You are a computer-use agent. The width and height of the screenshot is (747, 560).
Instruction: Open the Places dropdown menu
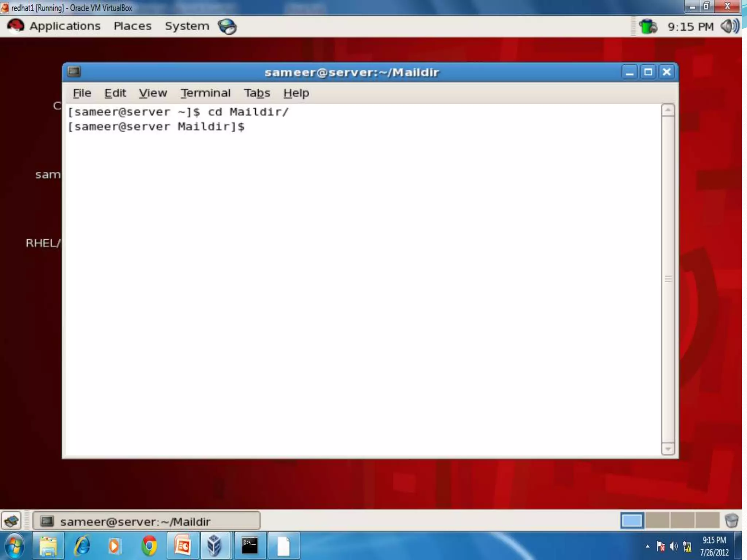click(132, 26)
